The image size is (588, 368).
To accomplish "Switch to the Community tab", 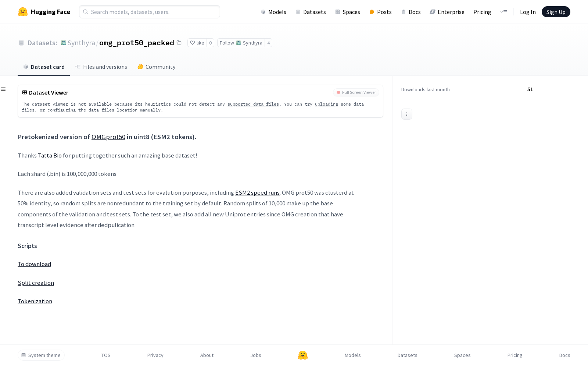I will (157, 67).
